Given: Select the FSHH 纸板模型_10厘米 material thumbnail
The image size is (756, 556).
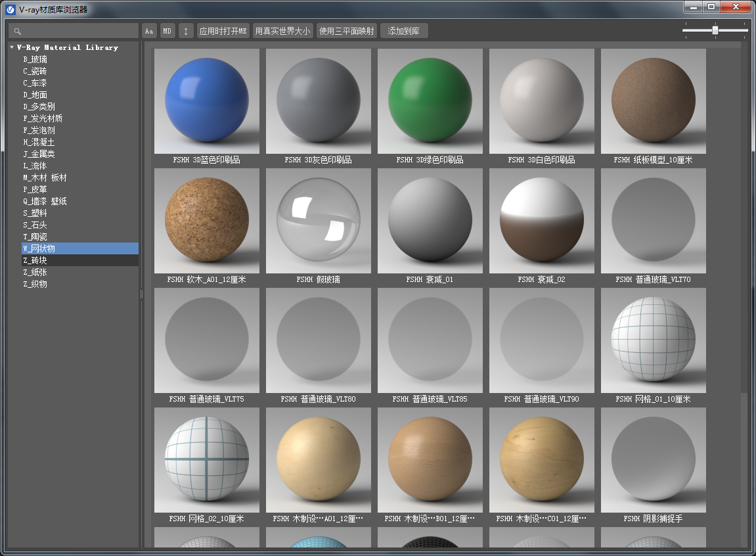Looking at the screenshot, I should pyautogui.click(x=654, y=101).
